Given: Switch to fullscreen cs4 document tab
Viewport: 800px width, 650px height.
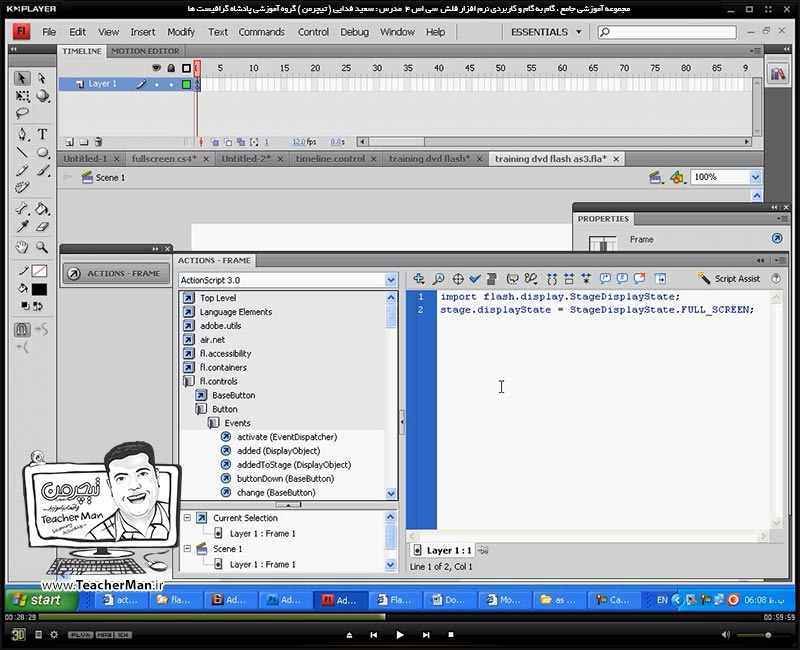Looking at the screenshot, I should coord(164,159).
